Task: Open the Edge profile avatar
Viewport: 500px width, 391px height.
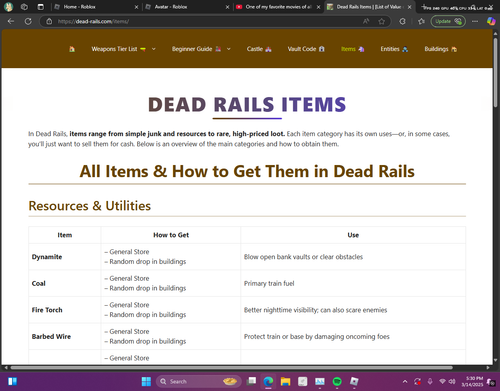Action: click(x=8, y=7)
